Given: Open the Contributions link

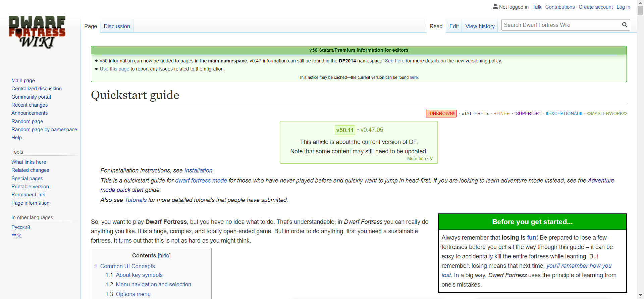Looking at the screenshot, I should point(560,7).
